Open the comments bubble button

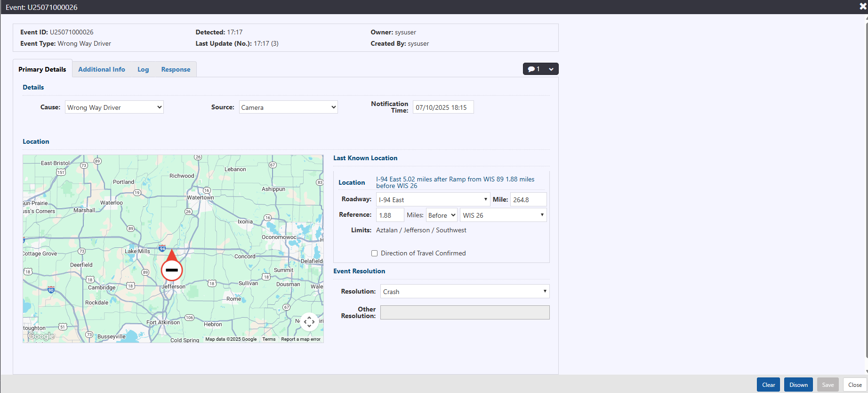click(x=534, y=69)
